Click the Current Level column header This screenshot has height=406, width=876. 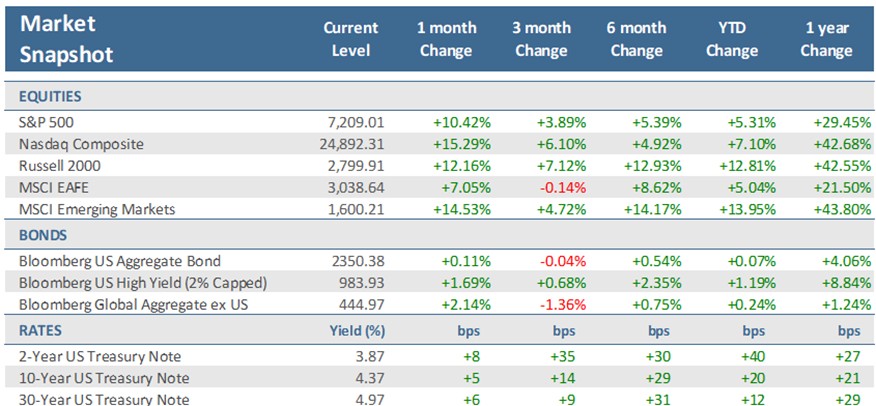tap(351, 39)
